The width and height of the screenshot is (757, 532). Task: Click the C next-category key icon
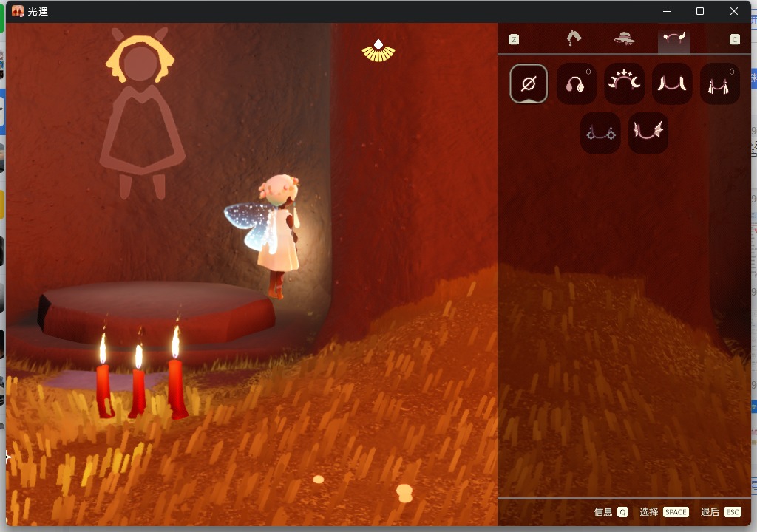[x=734, y=40]
